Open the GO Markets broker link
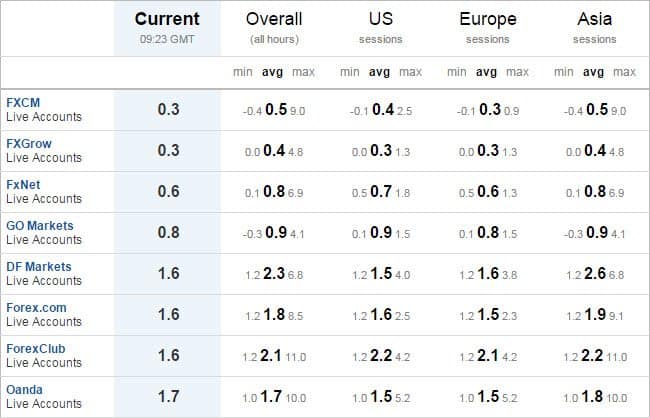Screen dimensions: 650x418 click(x=40, y=226)
